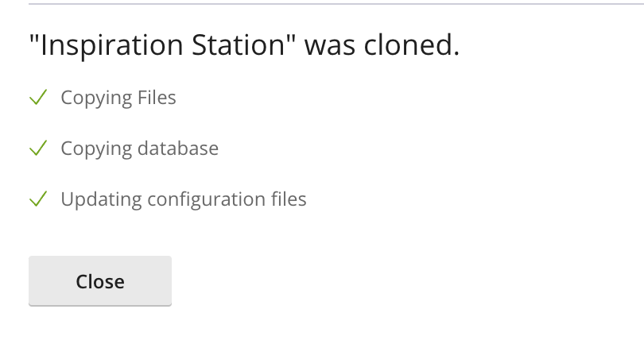644x340 pixels.
Task: Click the word "configuration" in the third step
Action: [196, 199]
